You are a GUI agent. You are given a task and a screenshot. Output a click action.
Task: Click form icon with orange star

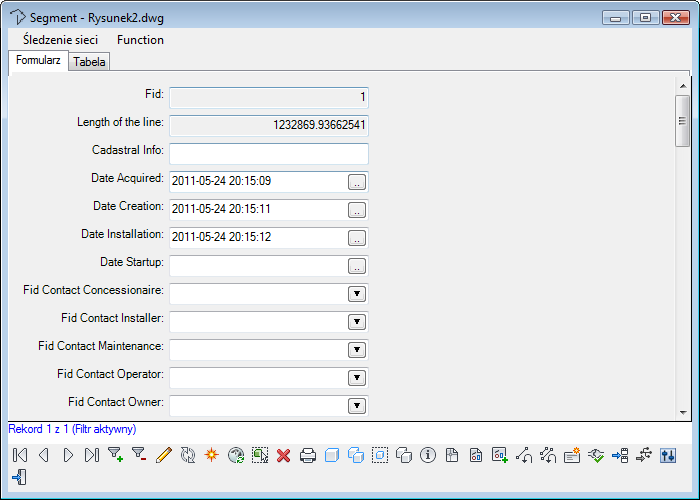(572, 455)
